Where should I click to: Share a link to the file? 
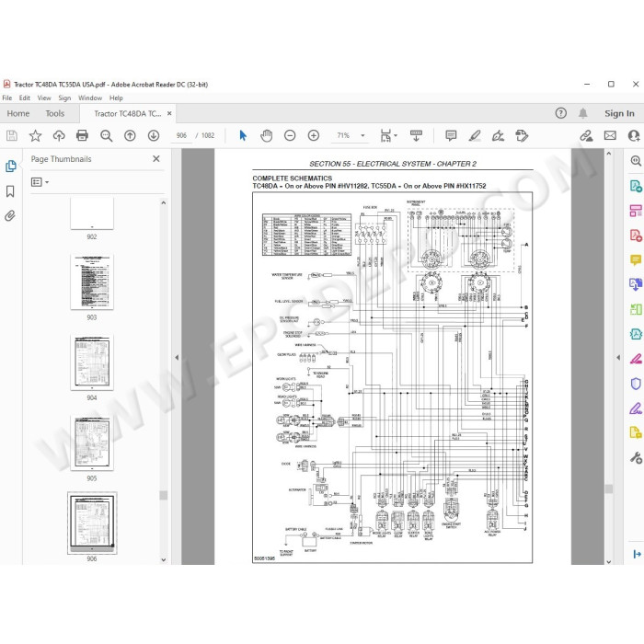586,135
